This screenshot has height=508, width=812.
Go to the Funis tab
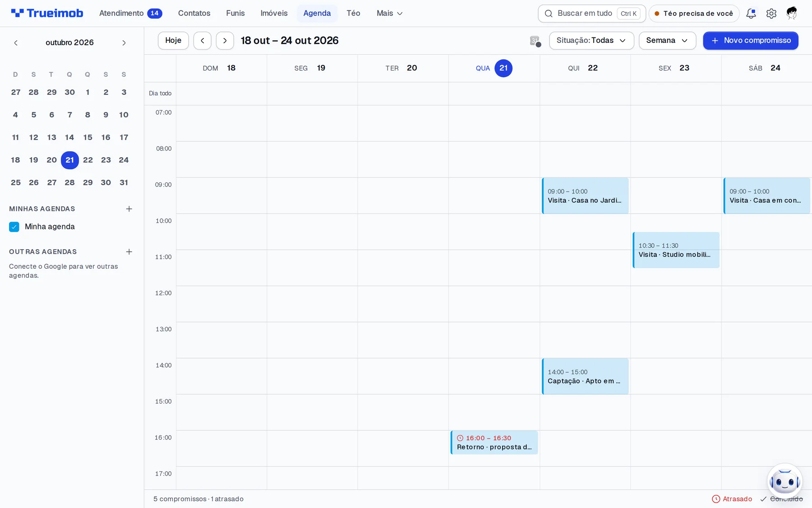235,14
